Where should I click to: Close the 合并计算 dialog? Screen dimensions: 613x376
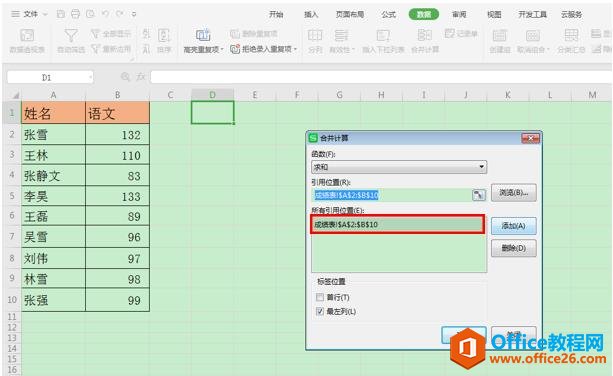531,138
